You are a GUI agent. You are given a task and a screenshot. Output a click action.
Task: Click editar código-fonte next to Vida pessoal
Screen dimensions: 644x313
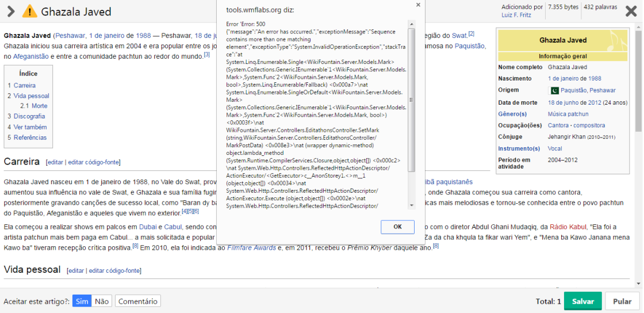[114, 270]
